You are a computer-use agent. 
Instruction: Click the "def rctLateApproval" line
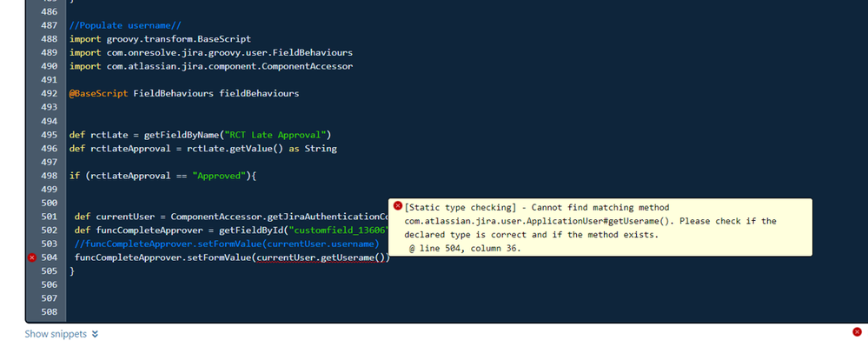click(203, 149)
